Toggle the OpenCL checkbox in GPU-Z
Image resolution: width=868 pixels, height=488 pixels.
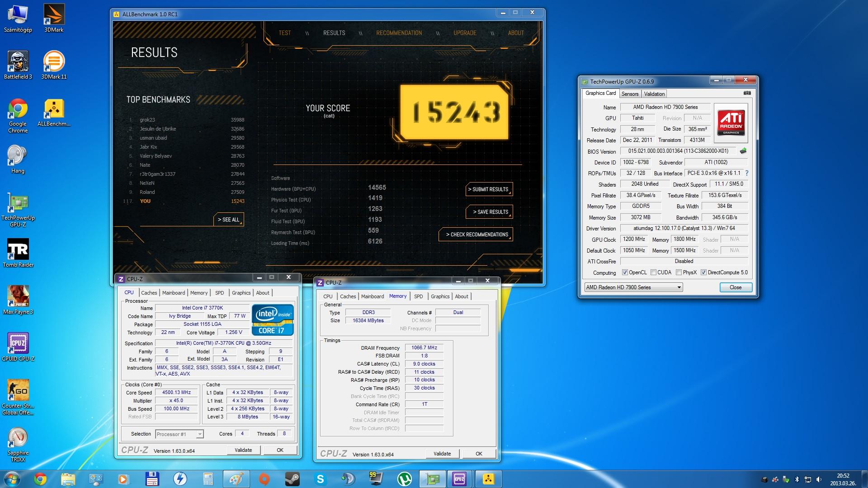click(625, 272)
